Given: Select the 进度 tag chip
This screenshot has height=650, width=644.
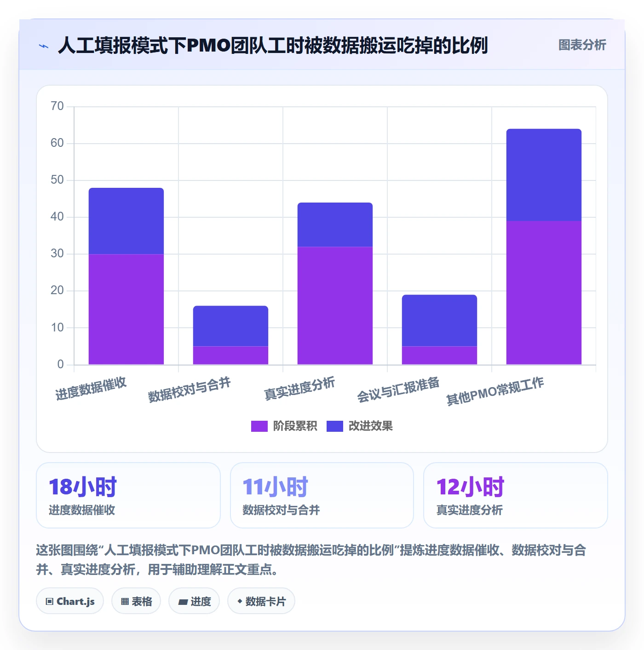Looking at the screenshot, I should pos(194,601).
